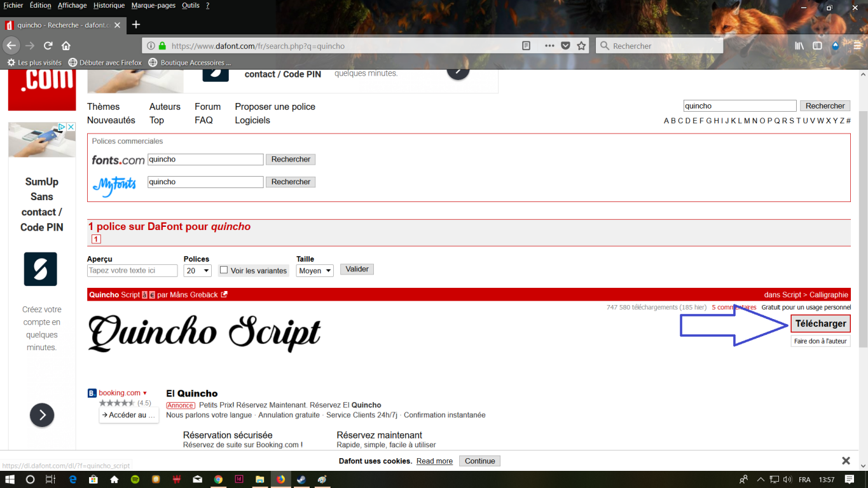Open Microsoft Store on the taskbar
This screenshot has height=488, width=868.
[x=93, y=480]
